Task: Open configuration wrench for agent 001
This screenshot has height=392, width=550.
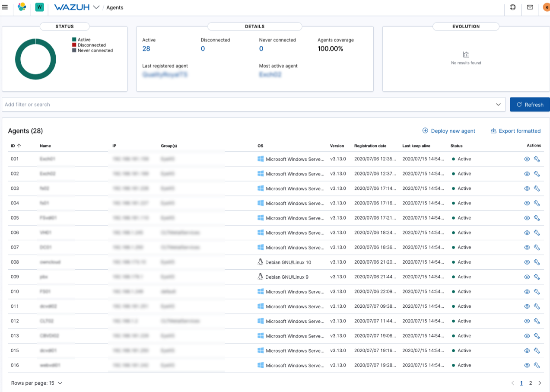Action: pyautogui.click(x=537, y=159)
